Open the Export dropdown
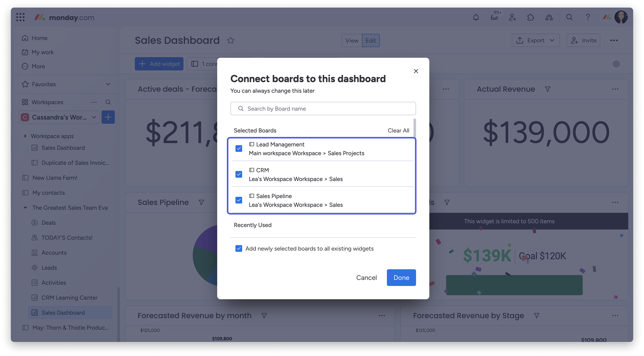Screen dimensions: 644x356 536,40
